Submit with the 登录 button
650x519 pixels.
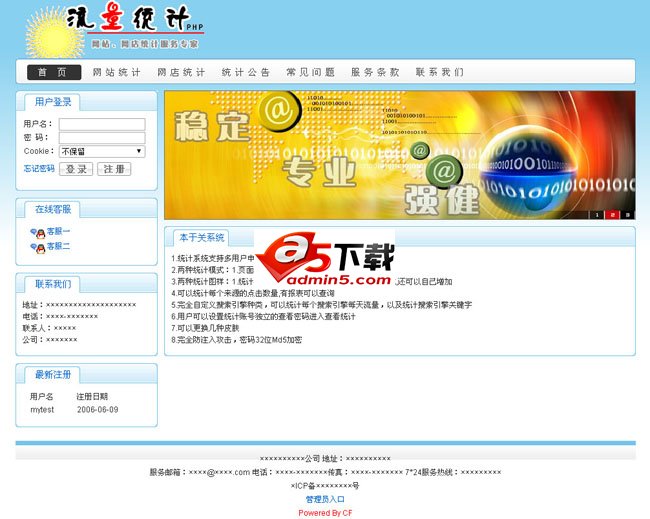(76, 169)
